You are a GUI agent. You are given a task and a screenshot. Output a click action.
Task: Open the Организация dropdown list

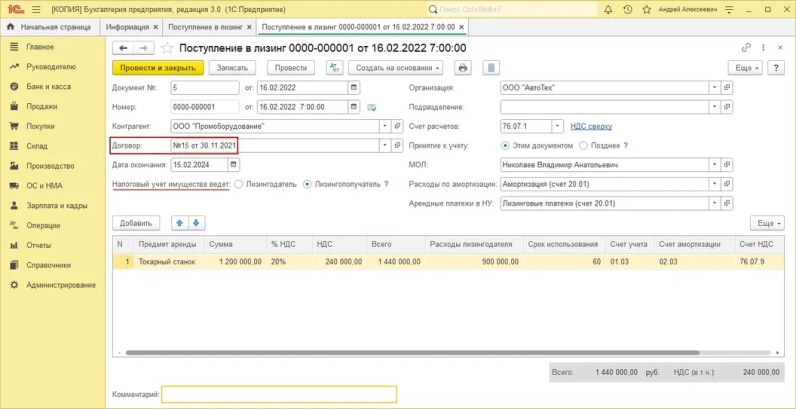point(713,87)
